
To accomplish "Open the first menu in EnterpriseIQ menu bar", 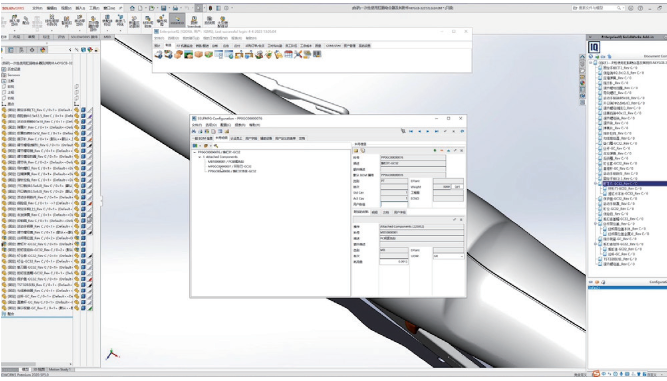I will (x=159, y=38).
